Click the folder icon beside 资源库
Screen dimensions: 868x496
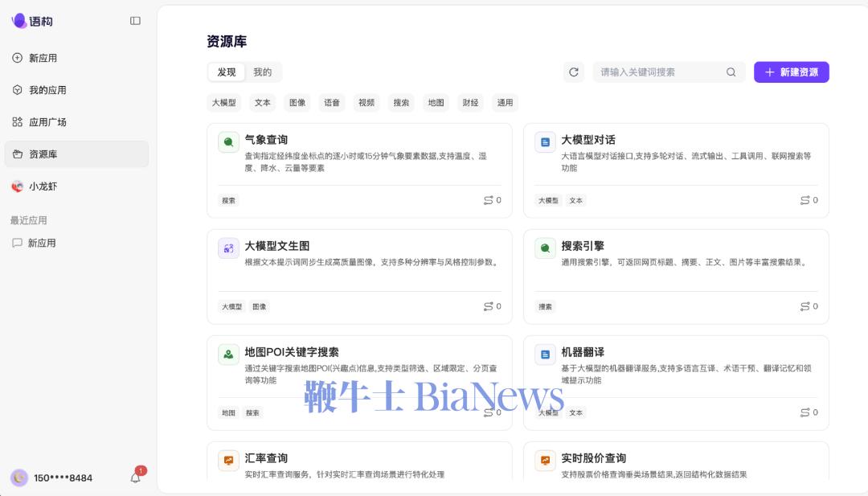coord(17,154)
